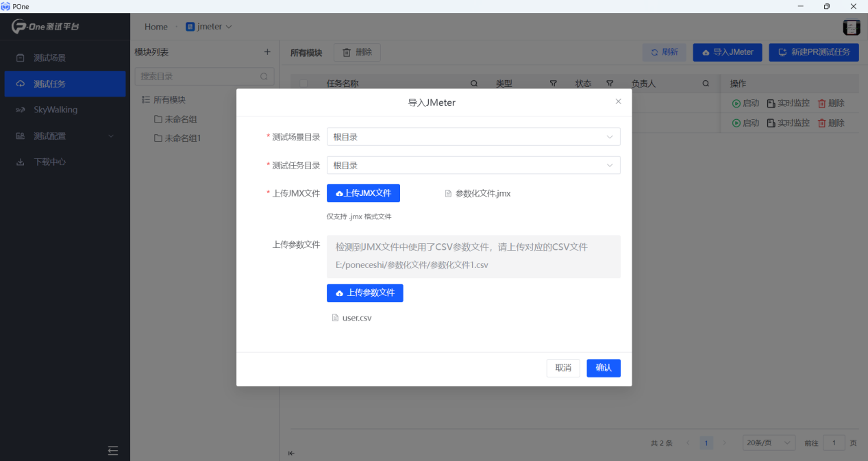868x461 pixels.
Task: Click the 前往 page number input field
Action: point(834,443)
